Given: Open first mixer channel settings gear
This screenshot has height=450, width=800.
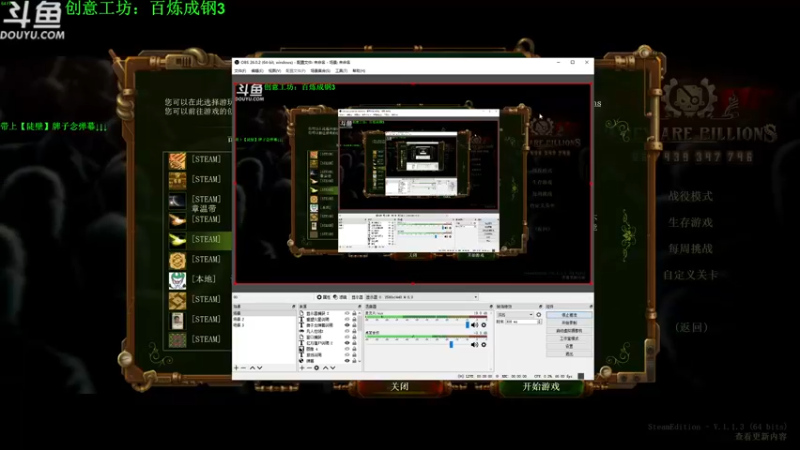Looking at the screenshot, I should [x=484, y=325].
